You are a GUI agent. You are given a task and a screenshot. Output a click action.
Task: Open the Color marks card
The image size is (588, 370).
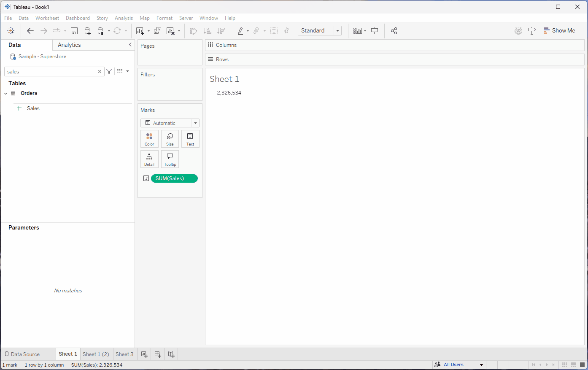[149, 139]
